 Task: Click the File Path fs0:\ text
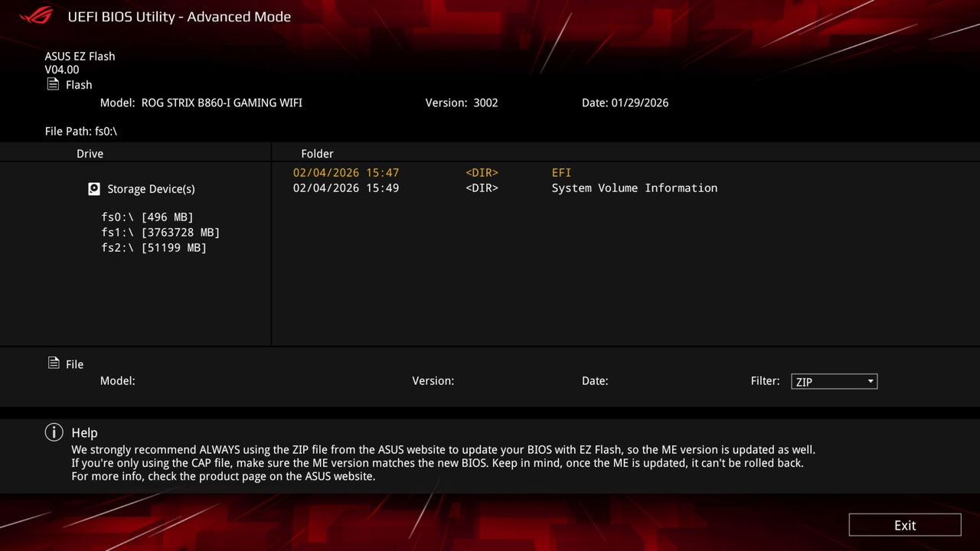point(81,131)
